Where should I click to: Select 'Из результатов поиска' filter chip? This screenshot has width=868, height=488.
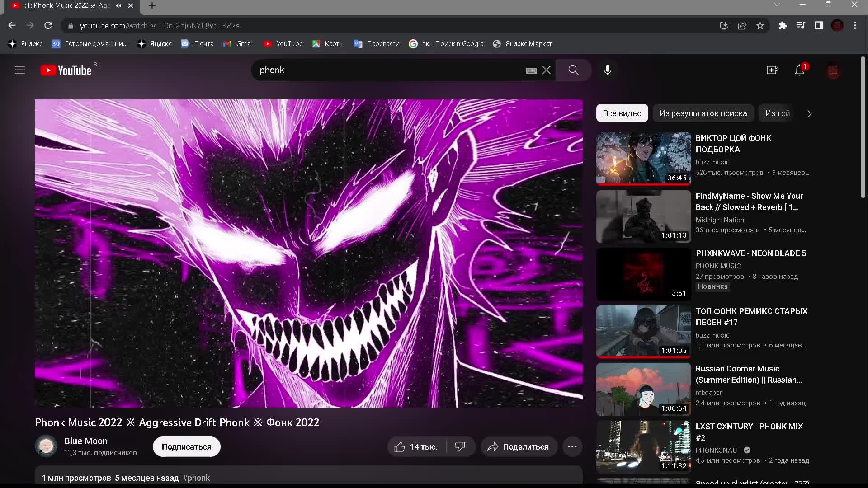pyautogui.click(x=703, y=113)
